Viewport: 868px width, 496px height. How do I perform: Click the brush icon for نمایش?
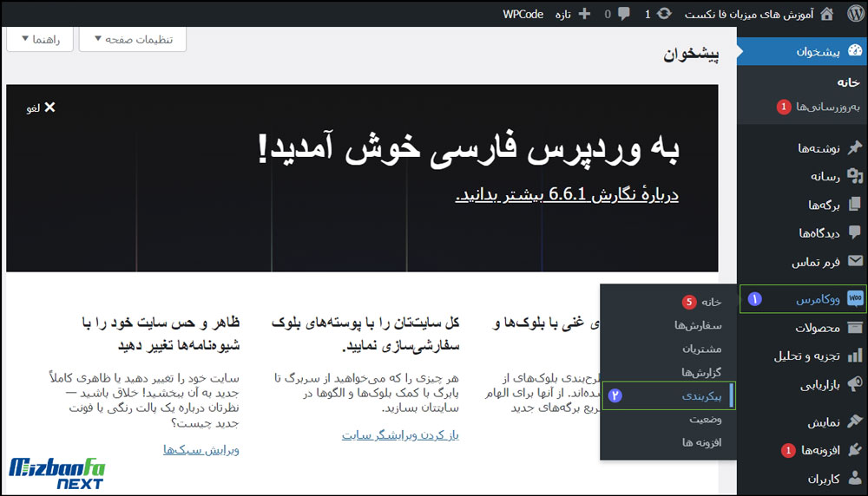click(855, 421)
